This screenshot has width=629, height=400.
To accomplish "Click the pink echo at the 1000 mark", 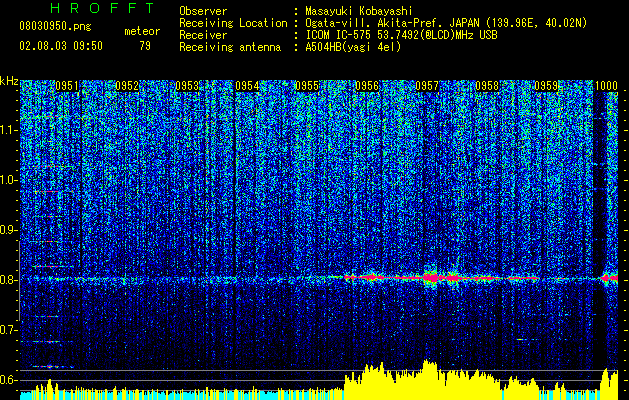I will coord(610,278).
